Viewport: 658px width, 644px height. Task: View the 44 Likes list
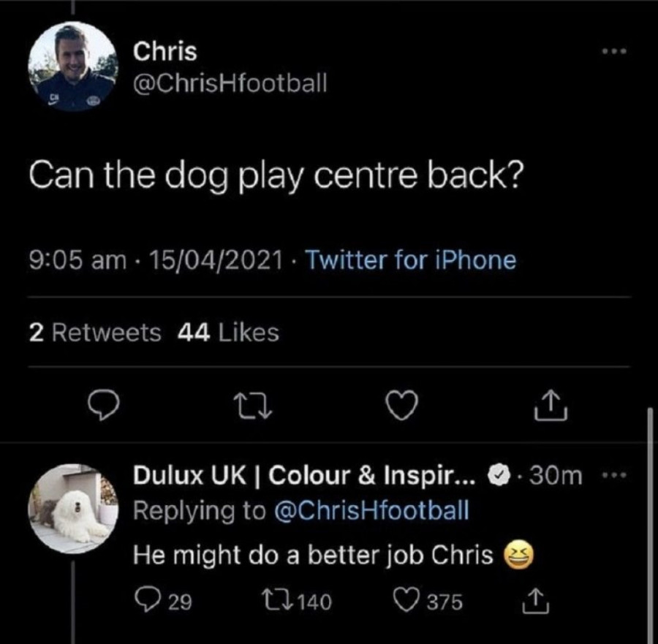click(x=228, y=333)
